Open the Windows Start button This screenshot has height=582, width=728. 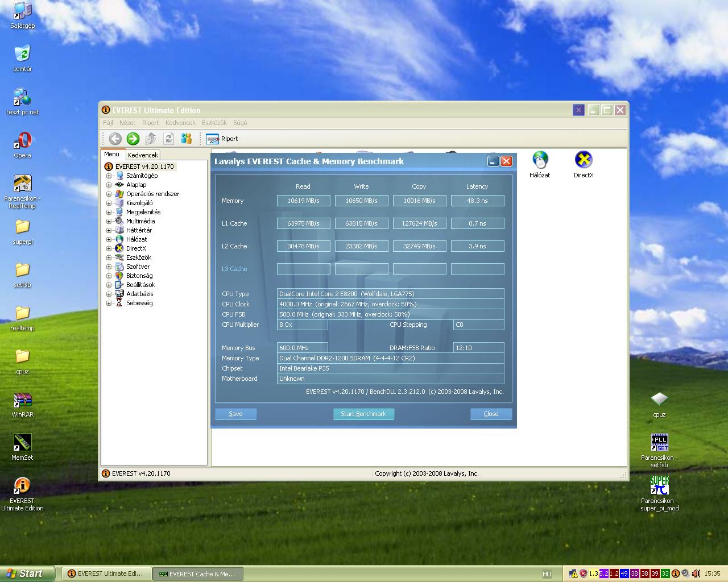pyautogui.click(x=28, y=573)
